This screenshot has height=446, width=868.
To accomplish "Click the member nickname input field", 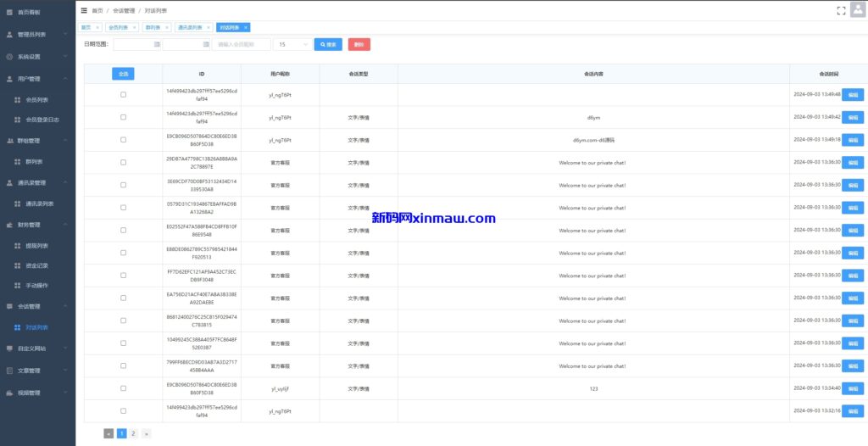I will (241, 44).
